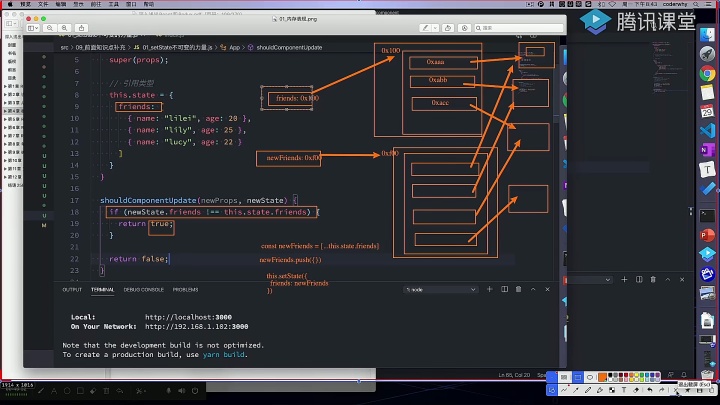This screenshot has width=720, height=405.
Task: Open the Calendar app in the Dock
Action: tap(707, 111)
